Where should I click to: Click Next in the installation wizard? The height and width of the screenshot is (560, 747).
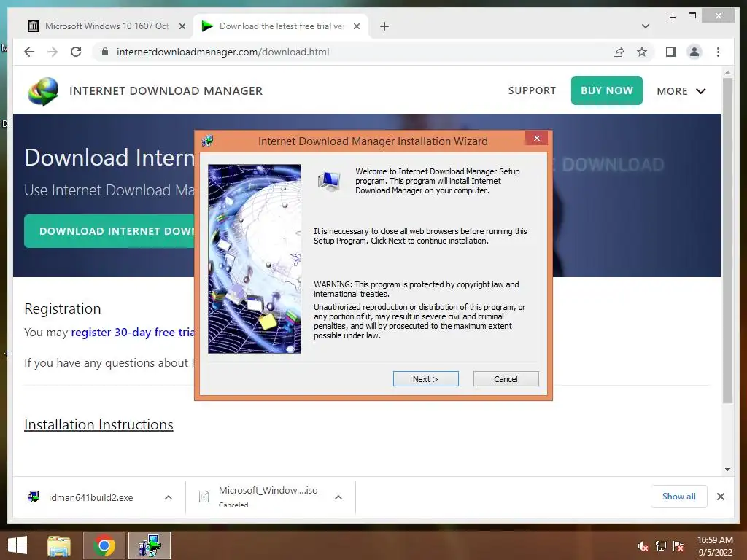425,379
